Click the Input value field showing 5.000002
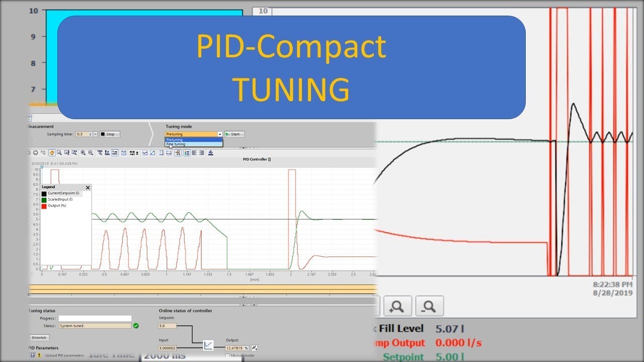 point(168,347)
